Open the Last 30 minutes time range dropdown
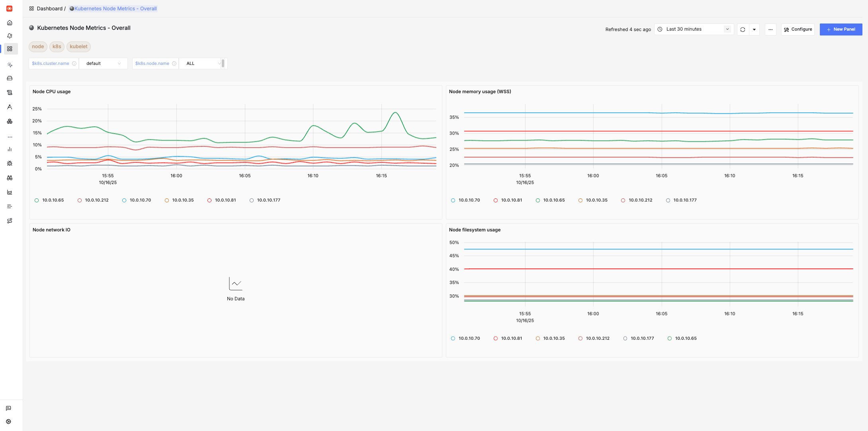Viewport: 868px width, 431px height. (694, 29)
